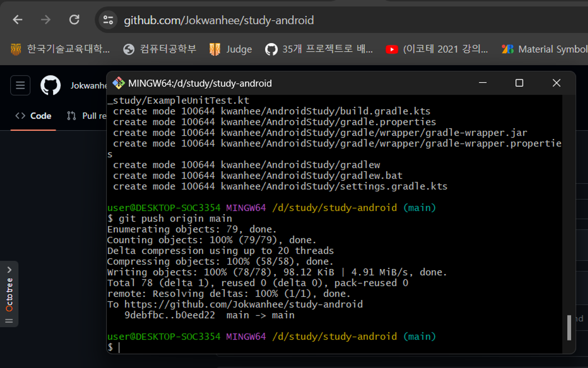Open the site information icon in address bar

(108, 20)
